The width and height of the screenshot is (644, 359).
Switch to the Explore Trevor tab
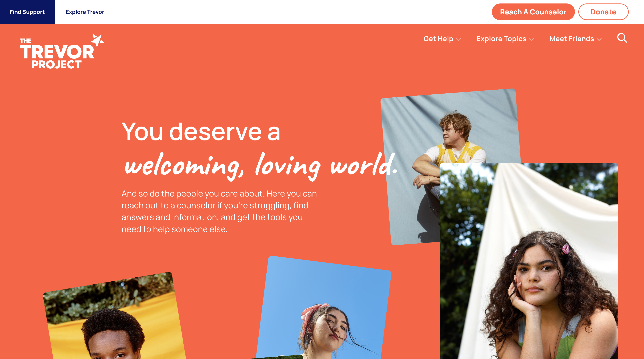tap(85, 12)
